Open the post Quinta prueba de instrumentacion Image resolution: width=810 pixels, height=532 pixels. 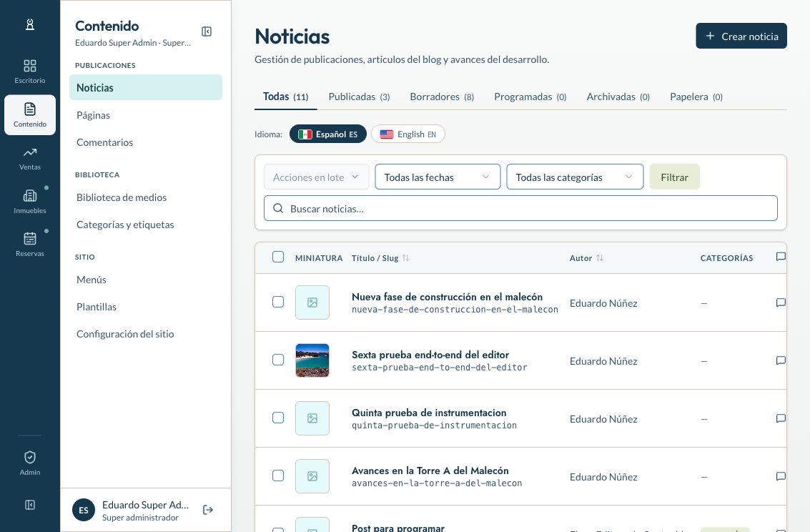coord(429,412)
